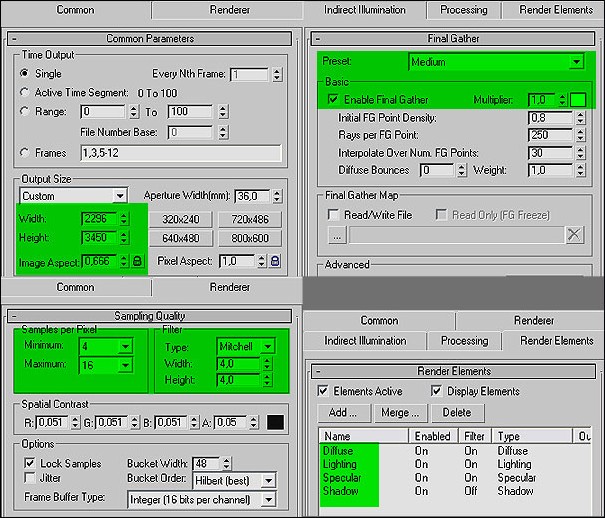Click the Rays per FG Point field
The height and width of the screenshot is (518, 605).
(550, 135)
